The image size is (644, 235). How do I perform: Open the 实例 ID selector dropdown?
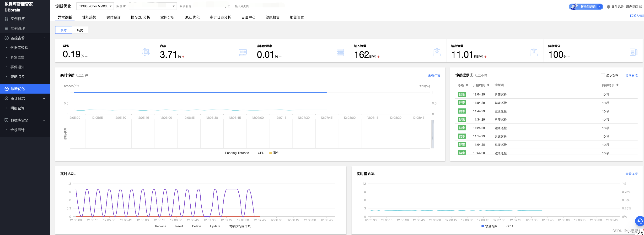point(152,6)
